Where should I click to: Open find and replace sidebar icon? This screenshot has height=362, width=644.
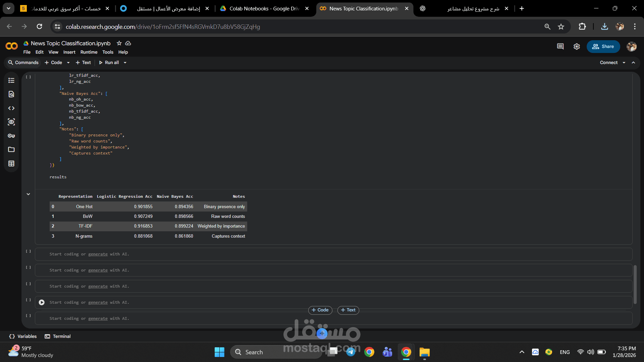pyautogui.click(x=11, y=94)
